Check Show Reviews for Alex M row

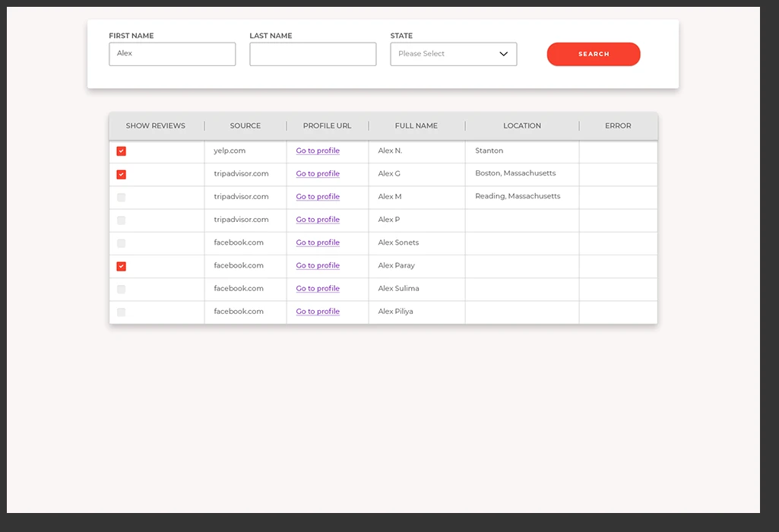122,197
